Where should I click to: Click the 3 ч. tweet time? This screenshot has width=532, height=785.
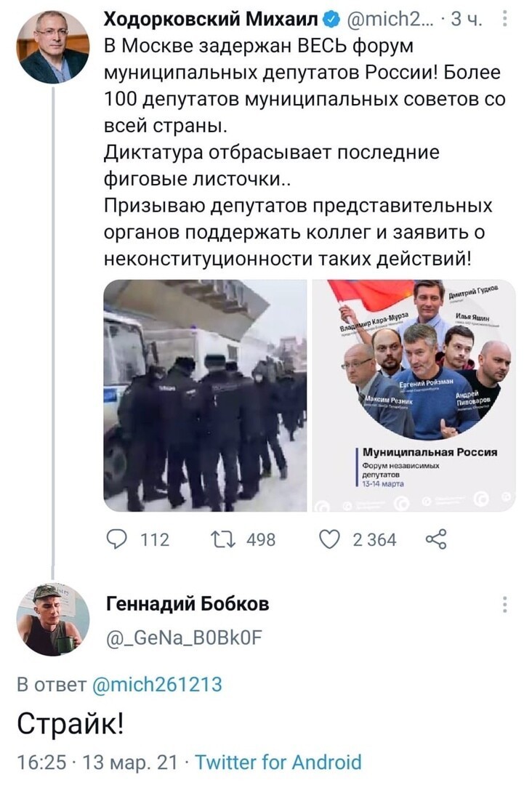pyautogui.click(x=467, y=20)
